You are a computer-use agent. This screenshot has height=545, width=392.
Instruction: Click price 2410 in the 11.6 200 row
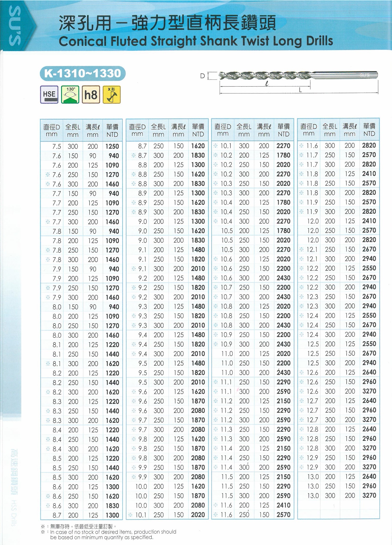283,505
